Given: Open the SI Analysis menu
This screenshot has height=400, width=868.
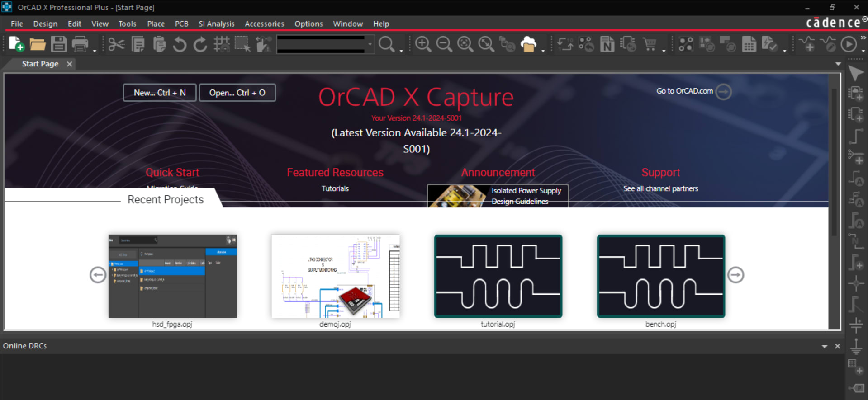Looking at the screenshot, I should [x=217, y=24].
